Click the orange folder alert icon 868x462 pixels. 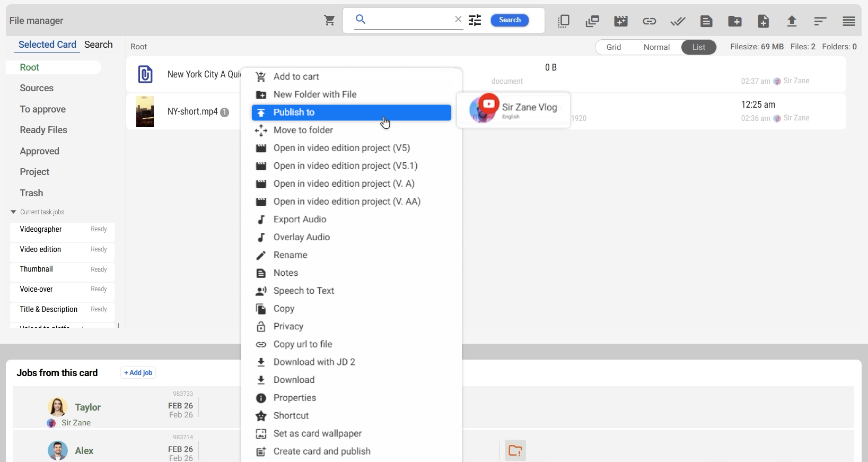point(515,450)
